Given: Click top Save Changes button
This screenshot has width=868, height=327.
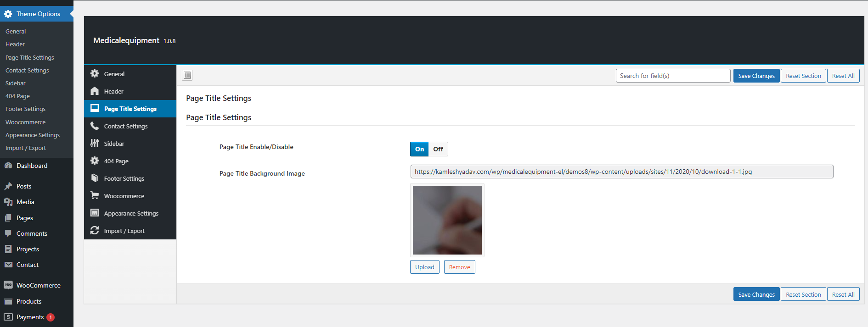Looking at the screenshot, I should point(756,76).
